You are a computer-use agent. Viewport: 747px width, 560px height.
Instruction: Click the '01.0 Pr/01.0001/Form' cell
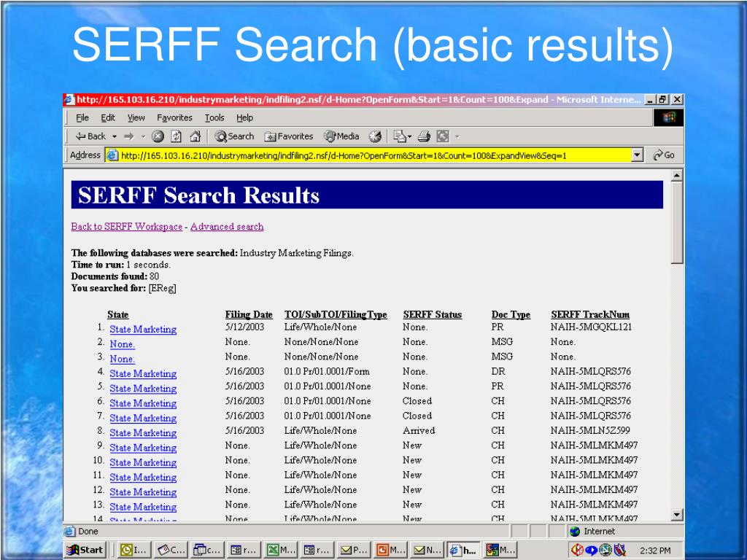327,371
